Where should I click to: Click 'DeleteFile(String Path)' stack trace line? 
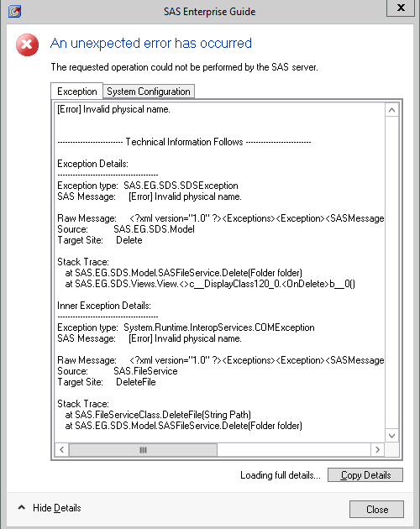click(x=158, y=415)
